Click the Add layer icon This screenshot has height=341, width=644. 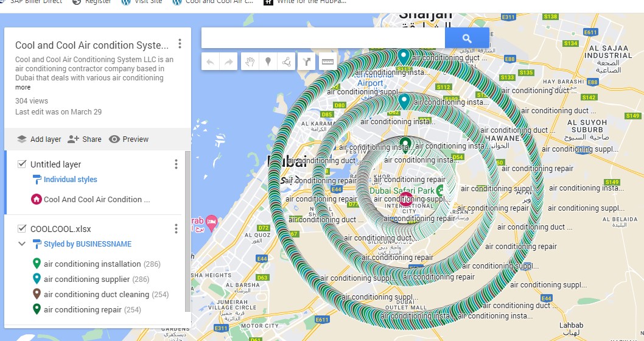click(x=22, y=139)
